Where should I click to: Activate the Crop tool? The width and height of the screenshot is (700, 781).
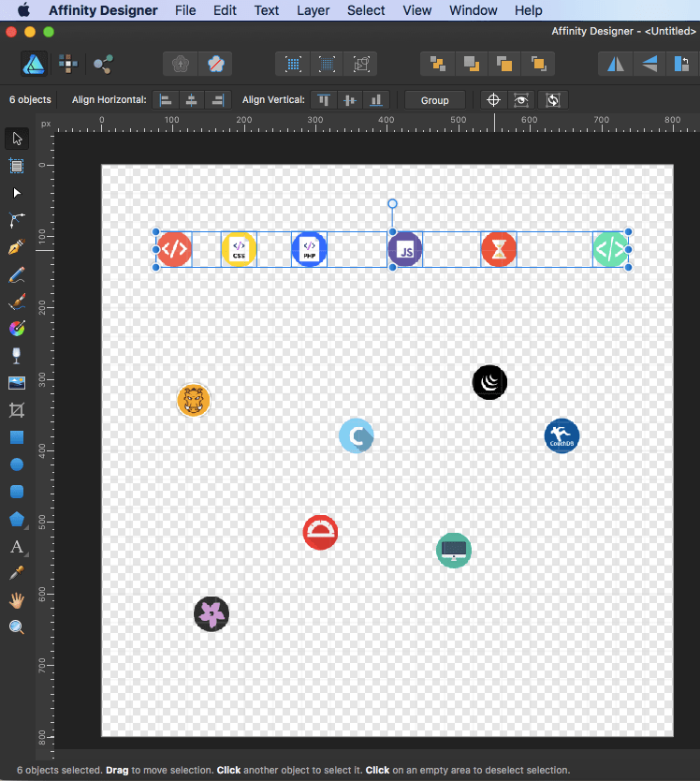coord(17,410)
